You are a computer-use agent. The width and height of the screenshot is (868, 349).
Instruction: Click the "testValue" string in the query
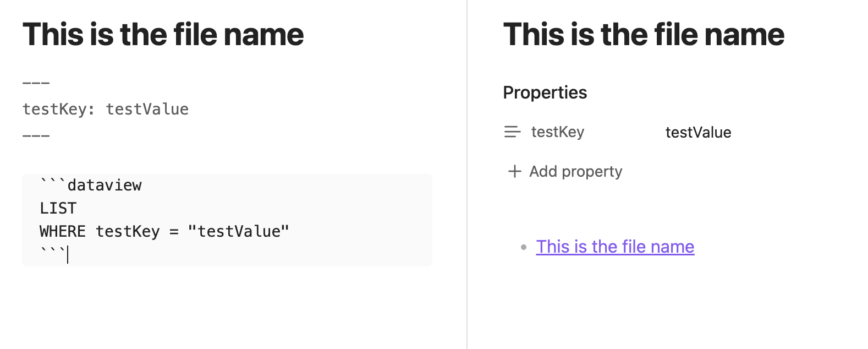click(238, 231)
